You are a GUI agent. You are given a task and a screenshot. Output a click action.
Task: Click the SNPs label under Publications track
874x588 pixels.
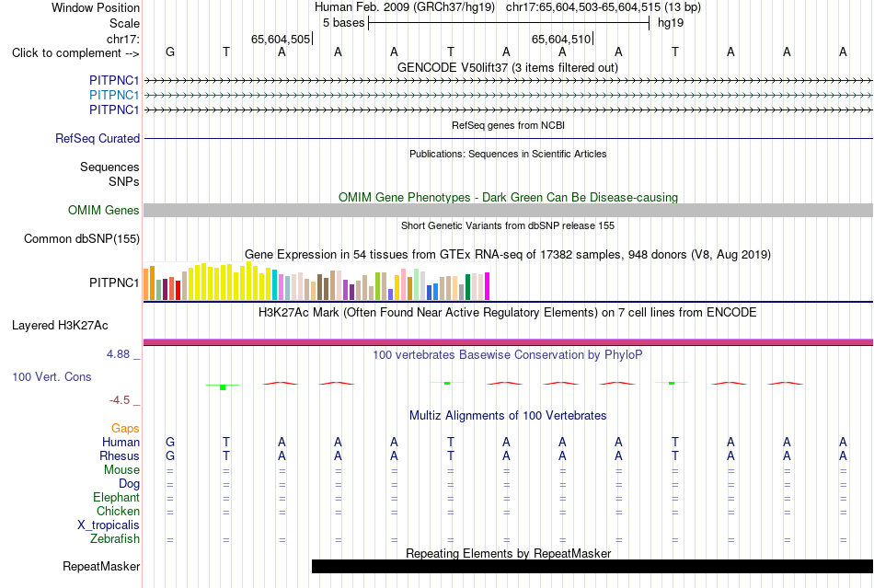click(124, 181)
